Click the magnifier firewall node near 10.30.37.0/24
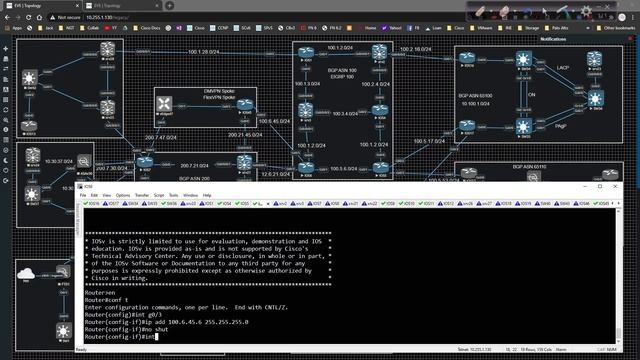 click(84, 161)
